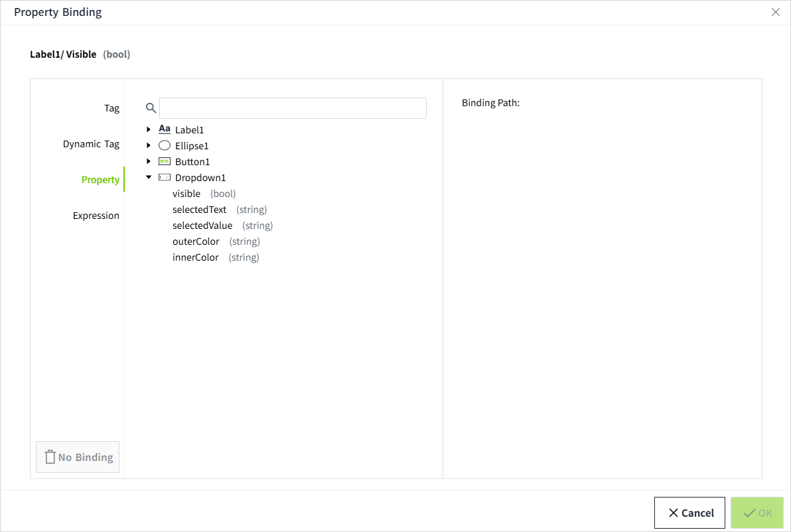The height and width of the screenshot is (532, 791).
Task: Open the Dynamic Tag tab
Action: (x=91, y=144)
